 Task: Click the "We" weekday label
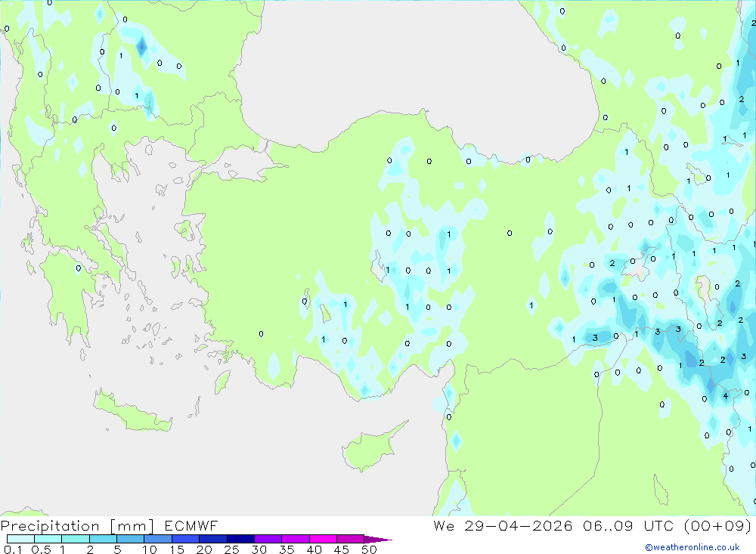pyautogui.click(x=444, y=525)
